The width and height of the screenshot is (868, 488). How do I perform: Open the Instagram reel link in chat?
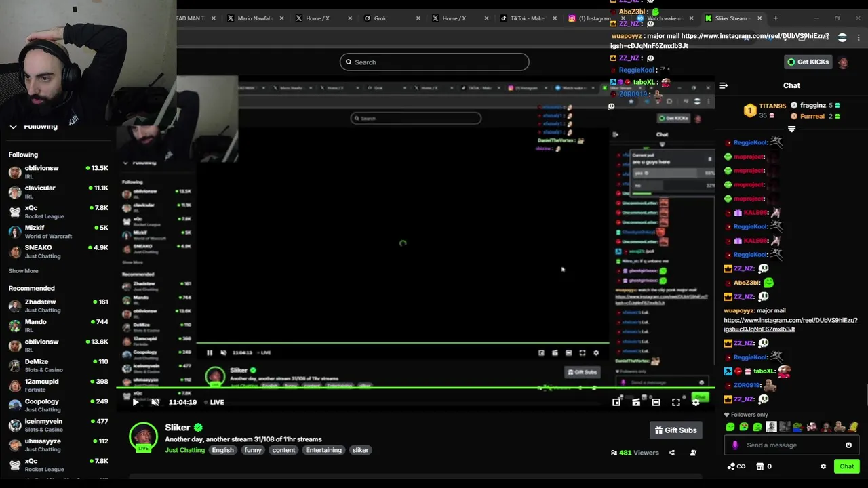[x=791, y=325]
